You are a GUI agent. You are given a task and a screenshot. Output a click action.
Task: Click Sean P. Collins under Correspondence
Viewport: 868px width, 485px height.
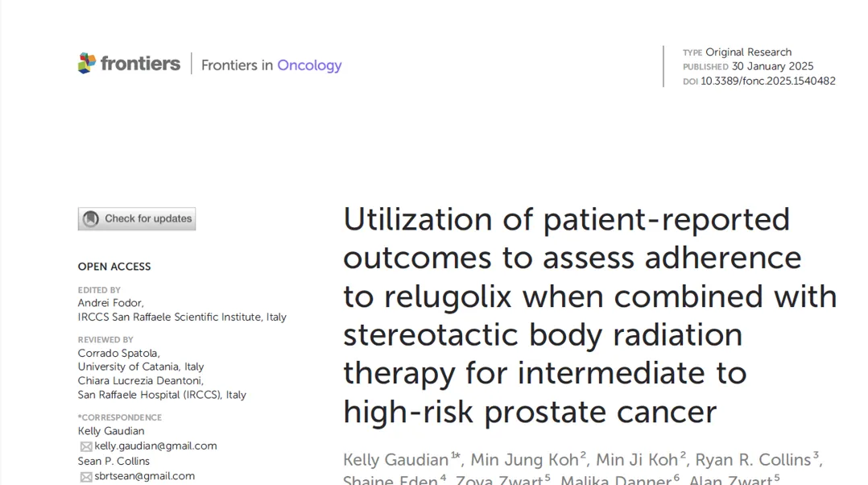[114, 462]
